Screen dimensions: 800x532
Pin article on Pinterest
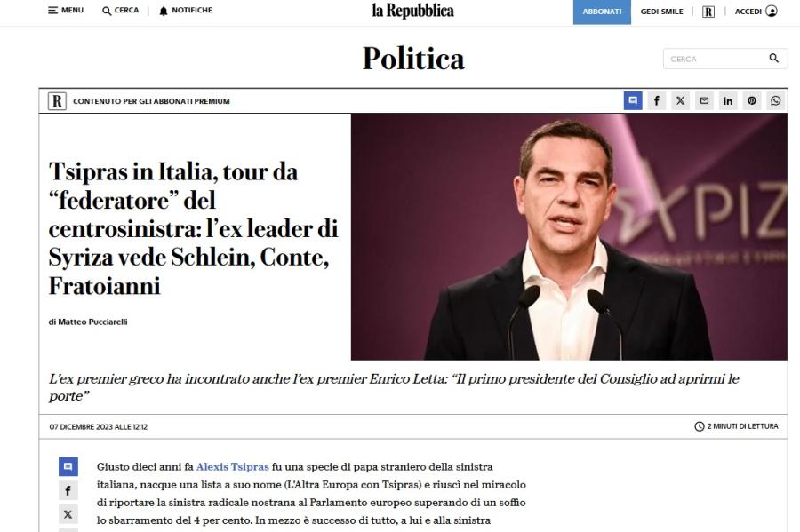coord(751,100)
